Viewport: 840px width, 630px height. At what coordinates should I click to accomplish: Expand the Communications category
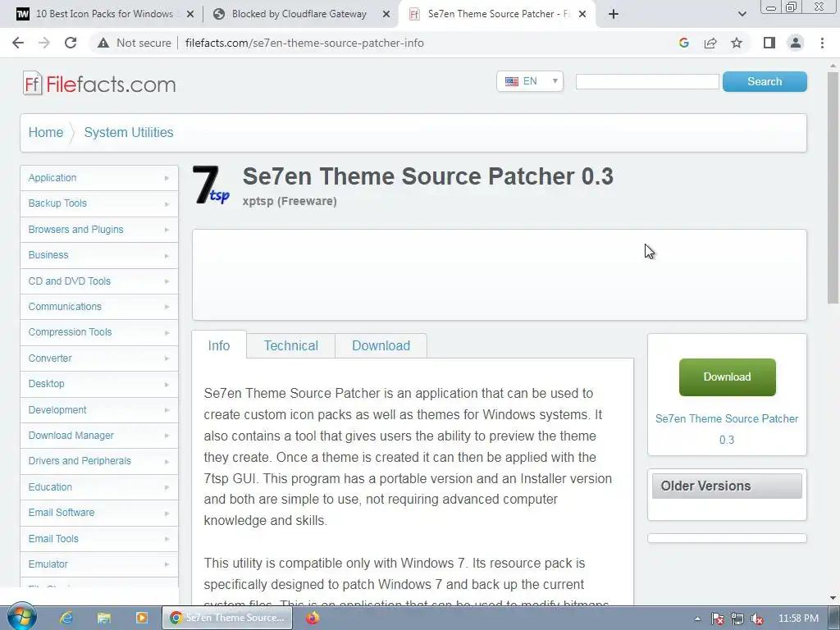(99, 307)
